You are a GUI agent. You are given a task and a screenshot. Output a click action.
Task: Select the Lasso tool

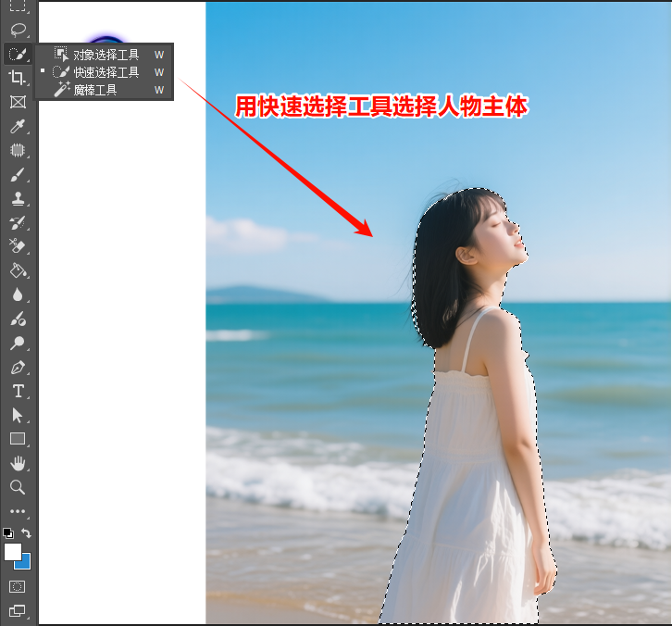(17, 29)
